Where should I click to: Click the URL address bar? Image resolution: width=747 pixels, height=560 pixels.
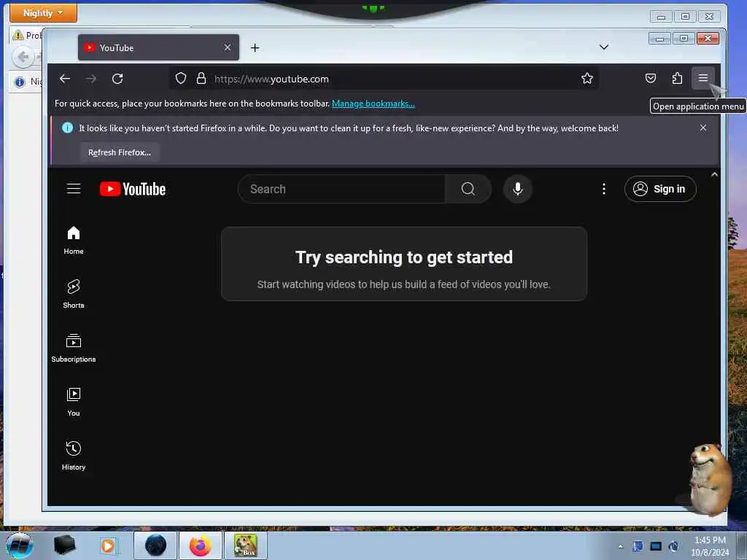tap(384, 79)
